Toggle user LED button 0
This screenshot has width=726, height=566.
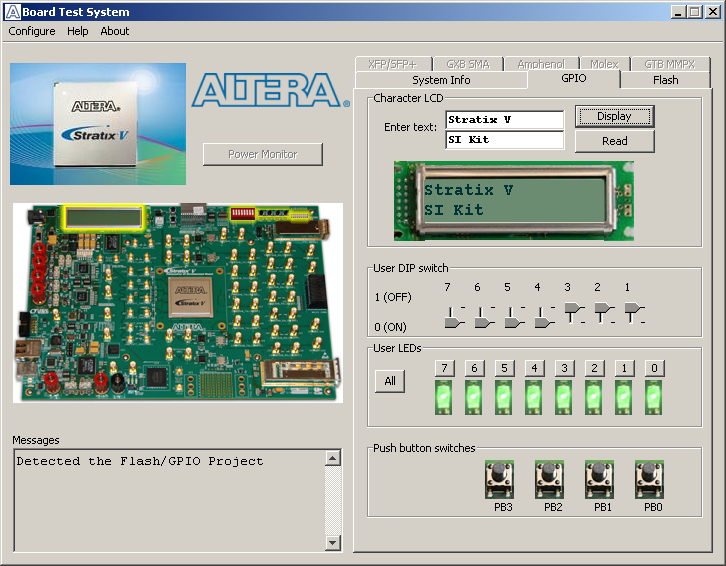click(654, 368)
